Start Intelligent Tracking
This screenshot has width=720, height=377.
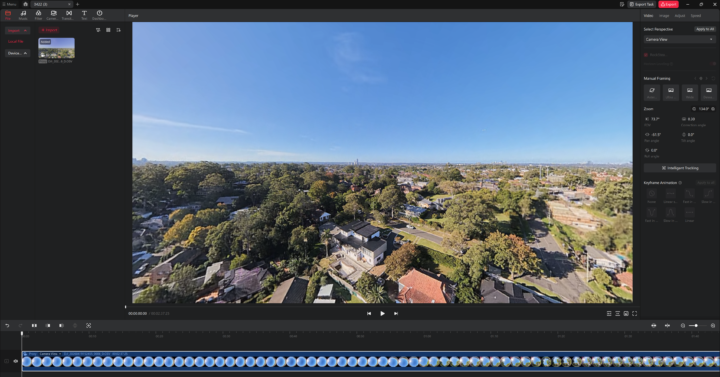680,168
